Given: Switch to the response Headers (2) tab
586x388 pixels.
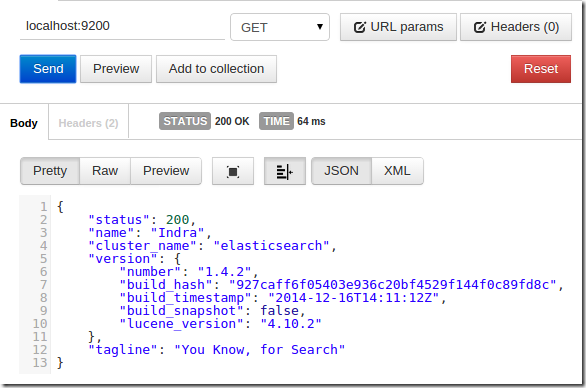Looking at the screenshot, I should pos(89,123).
